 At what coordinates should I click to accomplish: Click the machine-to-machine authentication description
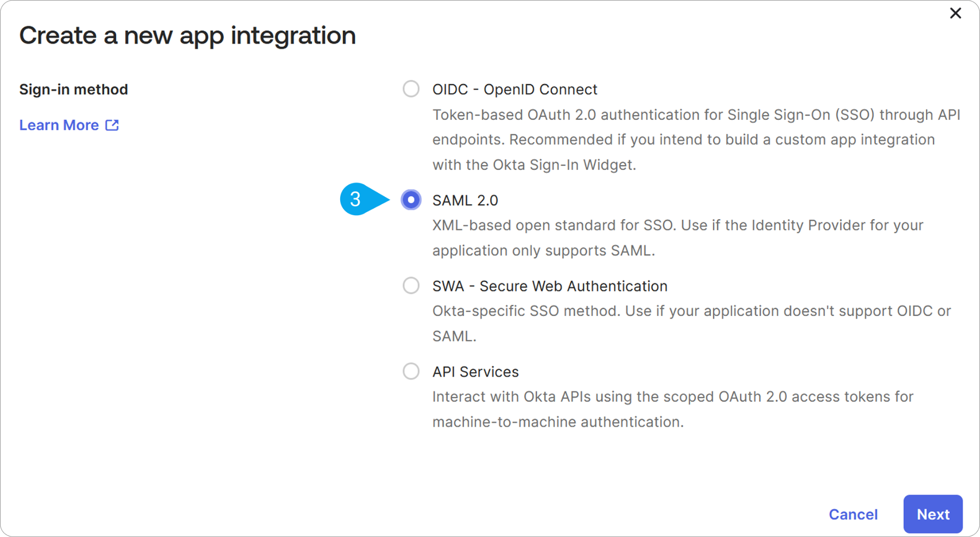673,409
